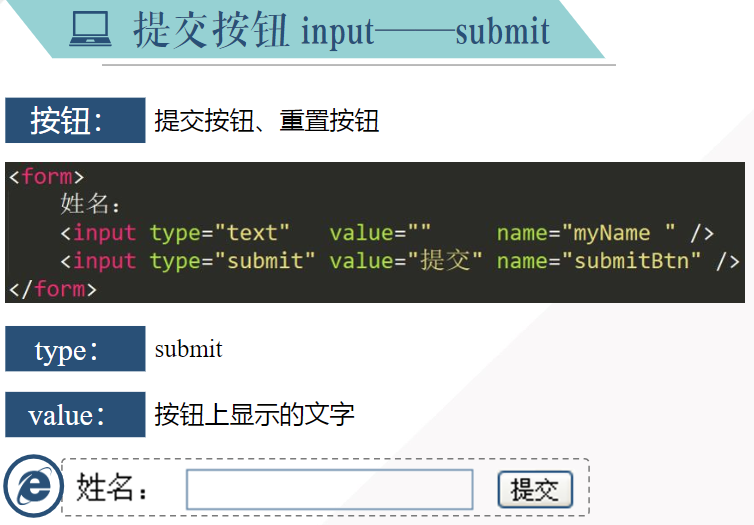Click the opening <form> tag in code
754x525 pixels.
click(x=46, y=177)
